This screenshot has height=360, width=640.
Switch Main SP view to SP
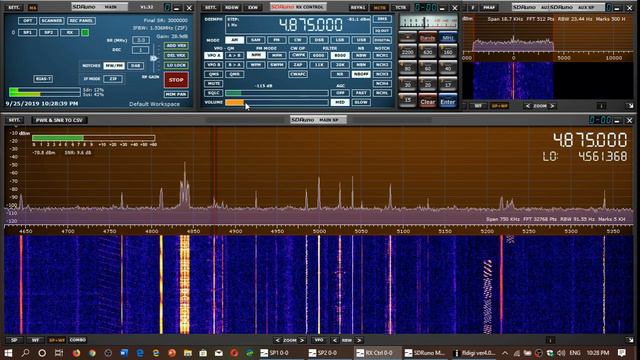(x=14, y=340)
